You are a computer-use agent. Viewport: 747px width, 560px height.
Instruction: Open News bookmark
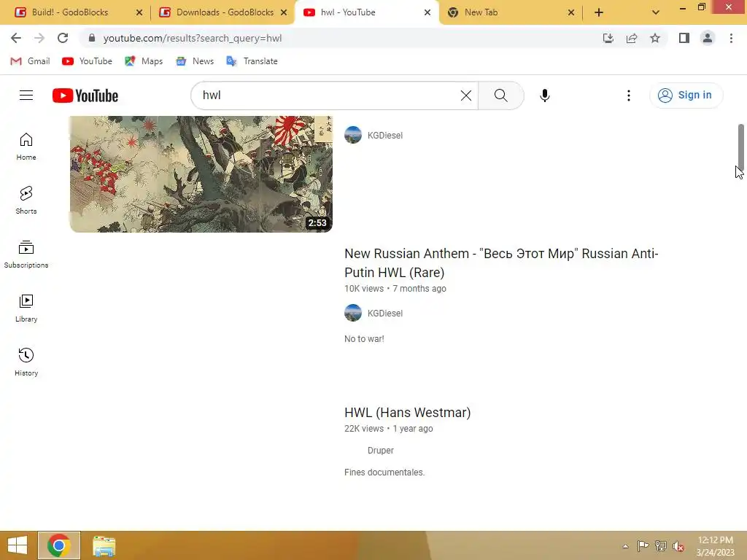(195, 61)
